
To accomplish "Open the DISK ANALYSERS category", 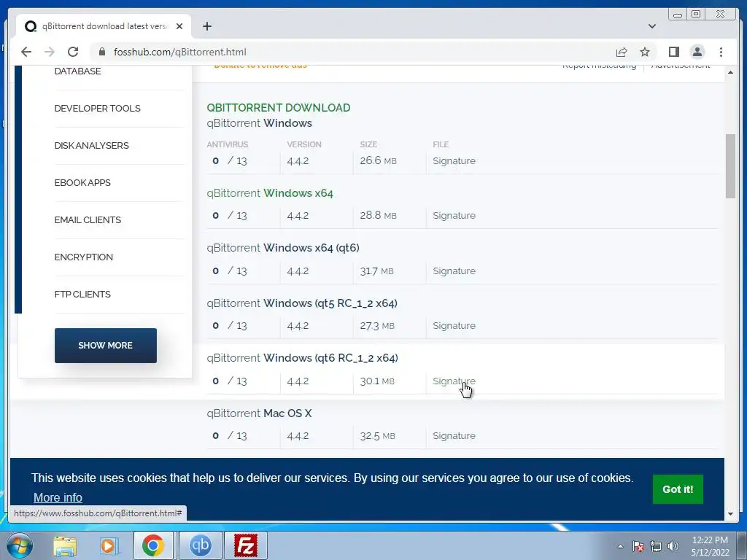I will pyautogui.click(x=91, y=145).
